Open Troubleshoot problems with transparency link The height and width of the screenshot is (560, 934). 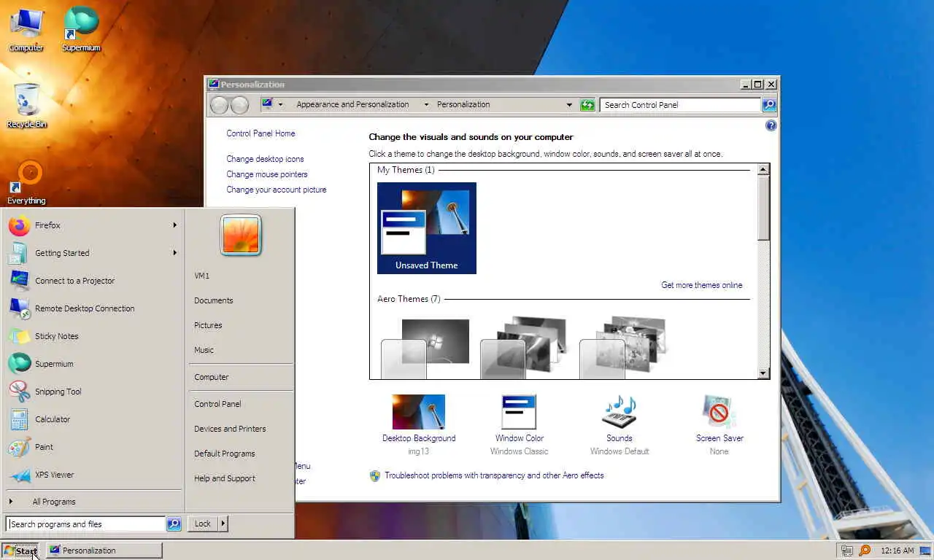[494, 475]
